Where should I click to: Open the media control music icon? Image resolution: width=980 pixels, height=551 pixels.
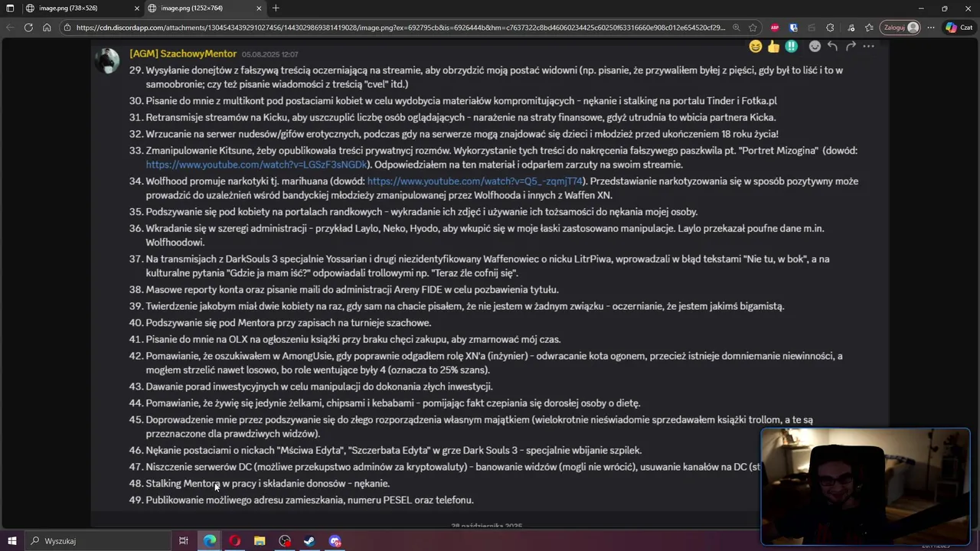851,28
